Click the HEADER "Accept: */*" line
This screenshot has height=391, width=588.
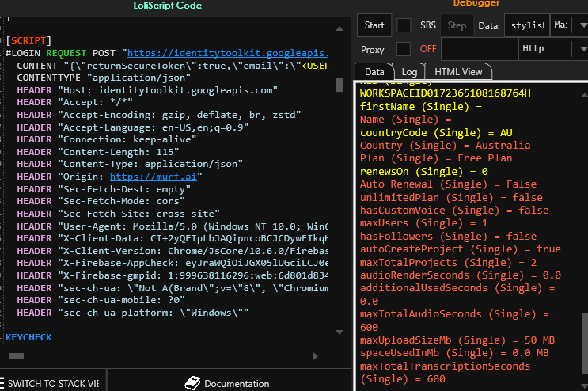74,102
